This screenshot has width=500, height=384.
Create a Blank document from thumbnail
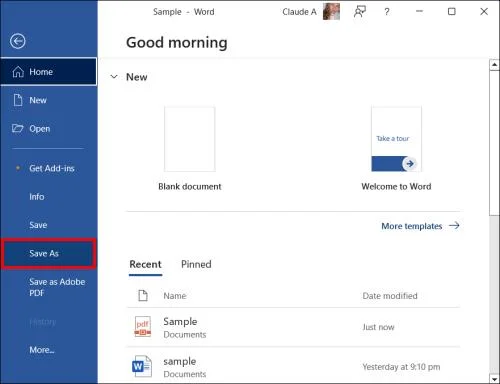(x=190, y=139)
